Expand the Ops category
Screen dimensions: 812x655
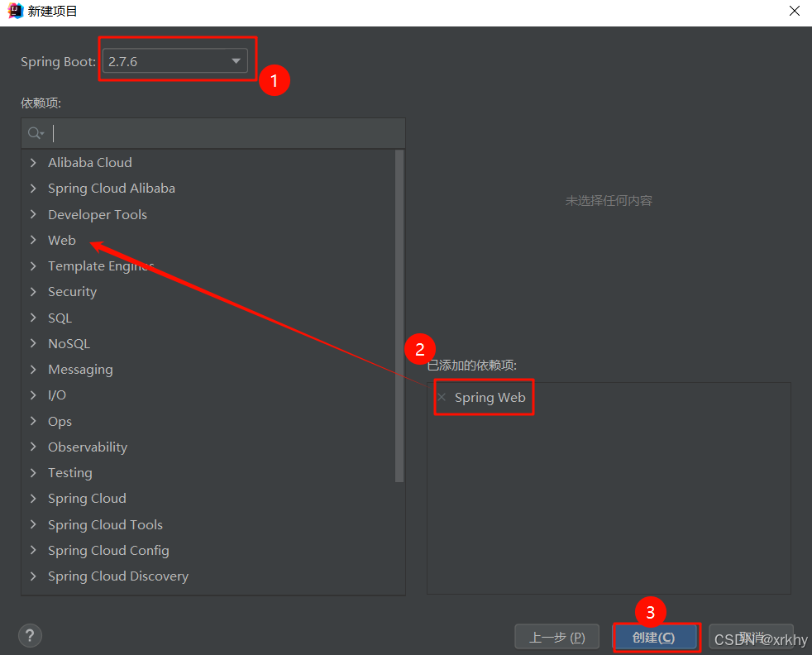[x=33, y=421]
